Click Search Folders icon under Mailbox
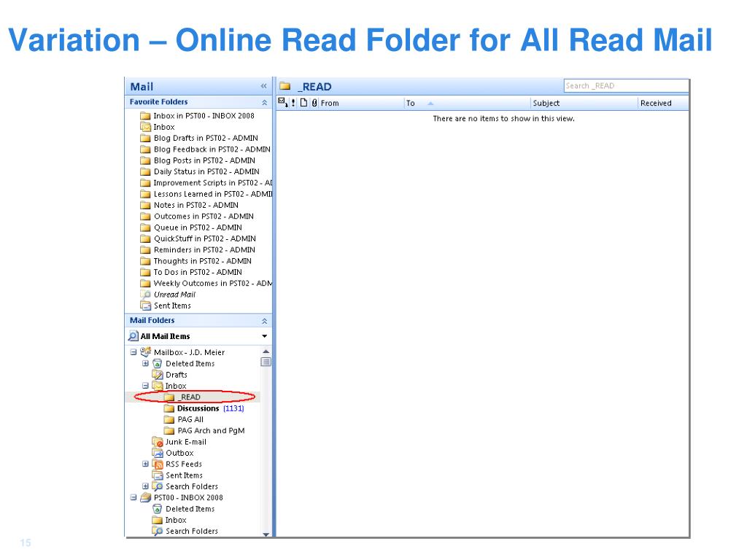Screen dimensions: 747x560 tap(158, 486)
